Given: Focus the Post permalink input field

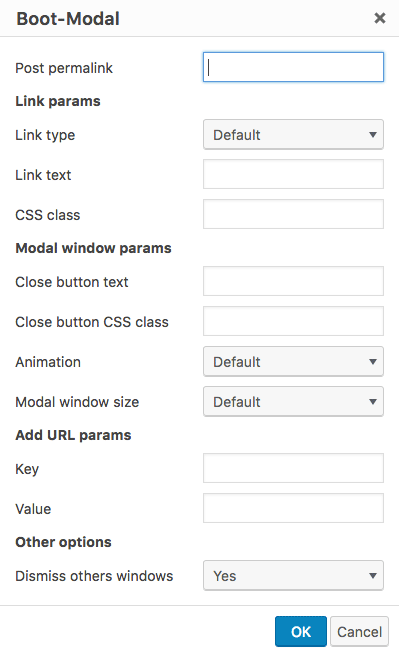Looking at the screenshot, I should pyautogui.click(x=293, y=67).
